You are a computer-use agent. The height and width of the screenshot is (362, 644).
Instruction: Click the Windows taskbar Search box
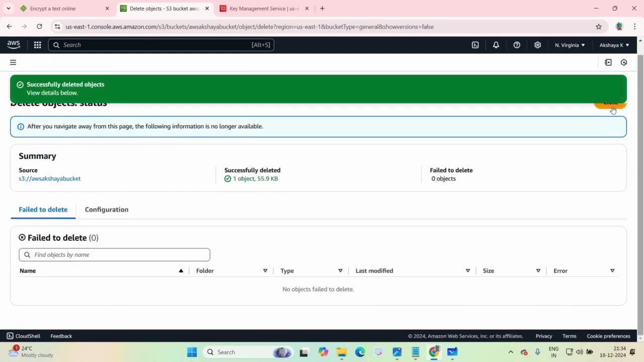249,352
